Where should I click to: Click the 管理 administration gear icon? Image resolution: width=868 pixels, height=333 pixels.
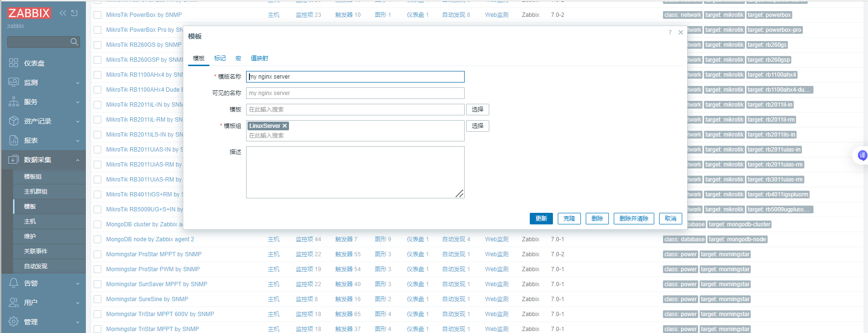click(14, 322)
